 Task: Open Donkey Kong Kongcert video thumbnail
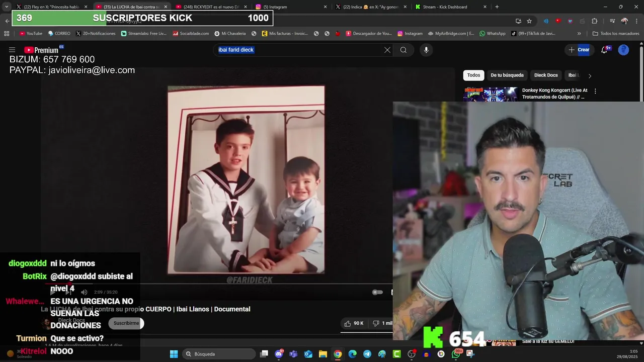pyautogui.click(x=491, y=94)
